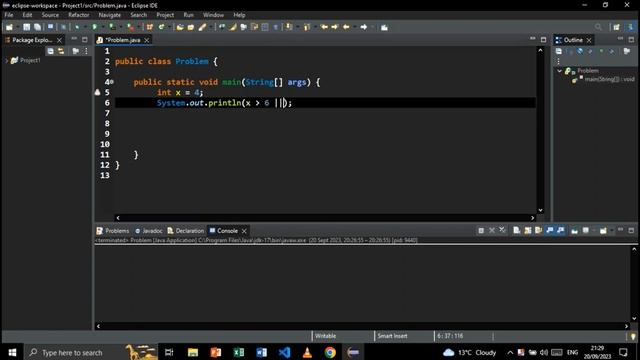Viewport: 640px width, 360px height.
Task: Toggle Hide Fields in Outline toolbar
Action: click(x=580, y=51)
